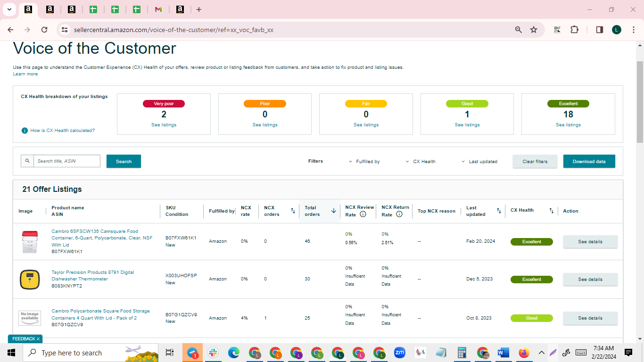See listings under Good
The width and height of the screenshot is (644, 362).
(x=467, y=125)
